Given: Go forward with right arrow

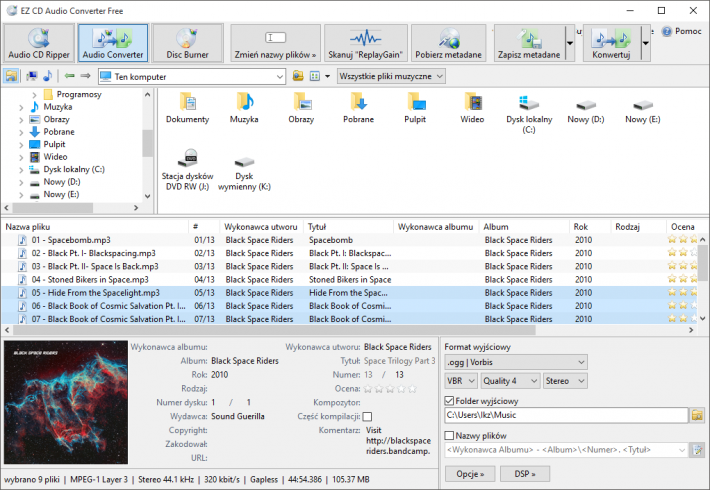Looking at the screenshot, I should tap(85, 76).
